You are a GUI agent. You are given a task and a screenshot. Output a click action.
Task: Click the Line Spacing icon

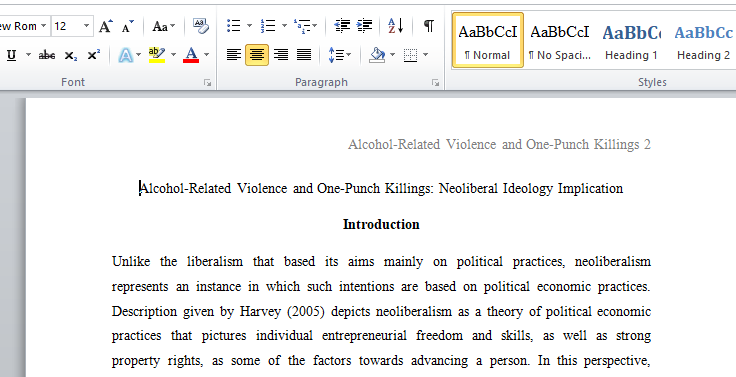[336, 55]
